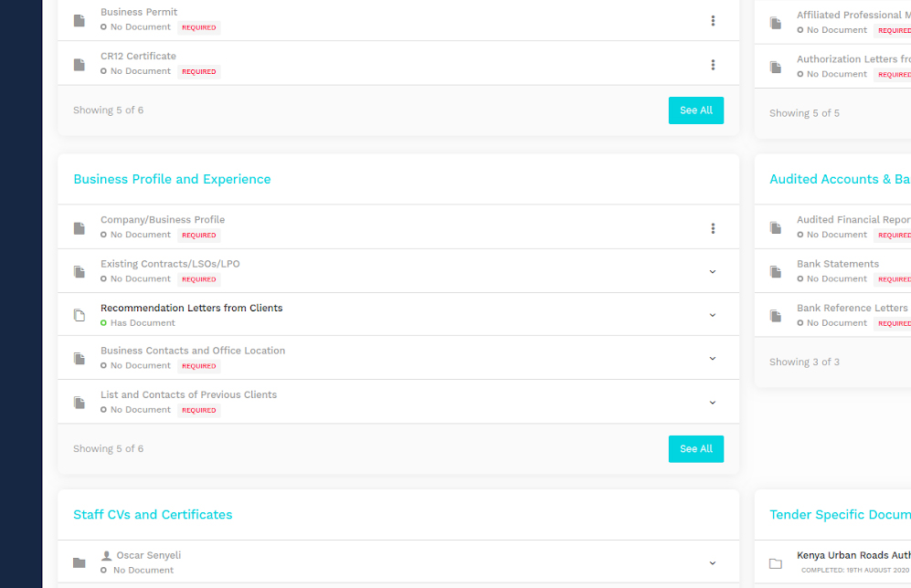Click the REQUIRED badge on Company/Business Profile
The width and height of the screenshot is (911, 588).
coord(198,236)
